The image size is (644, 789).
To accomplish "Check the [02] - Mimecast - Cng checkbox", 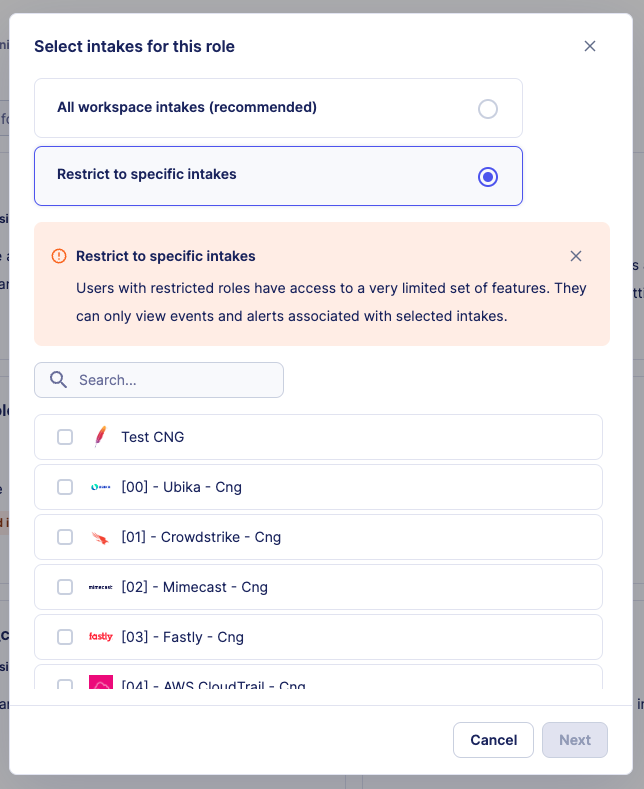I will coord(65,587).
